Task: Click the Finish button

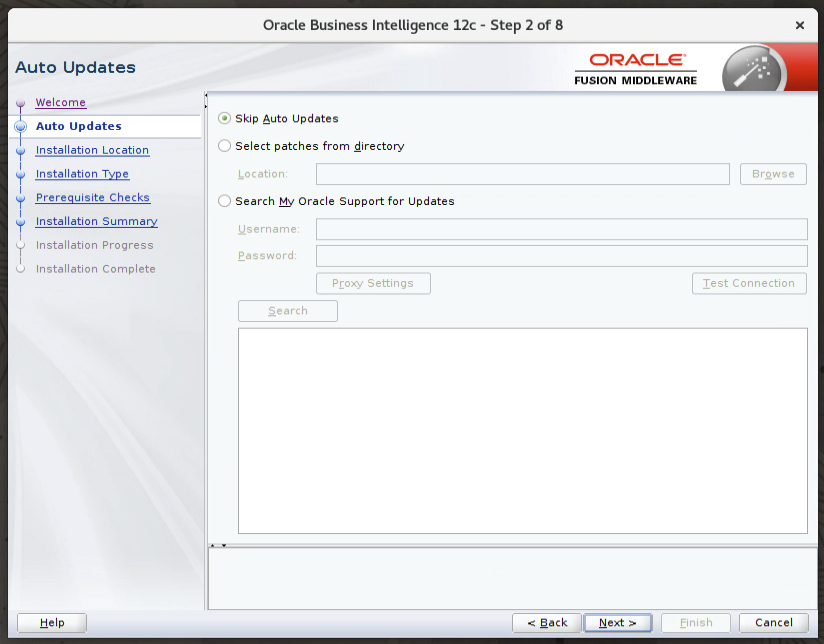Action: point(696,623)
